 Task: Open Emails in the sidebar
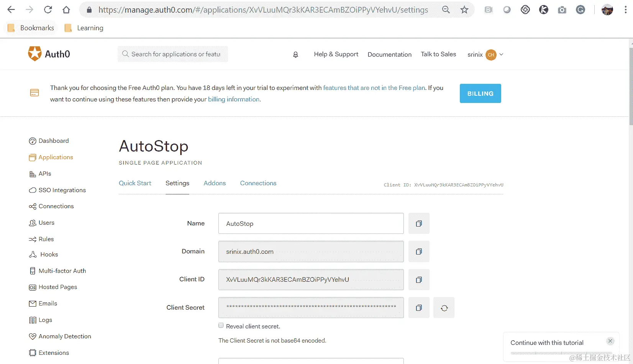(x=43, y=304)
